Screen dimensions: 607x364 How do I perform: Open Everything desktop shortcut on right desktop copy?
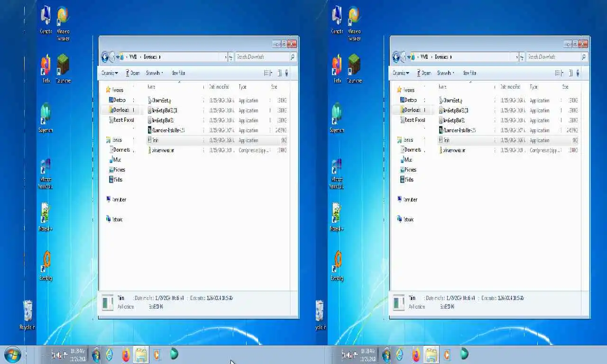tap(337, 266)
